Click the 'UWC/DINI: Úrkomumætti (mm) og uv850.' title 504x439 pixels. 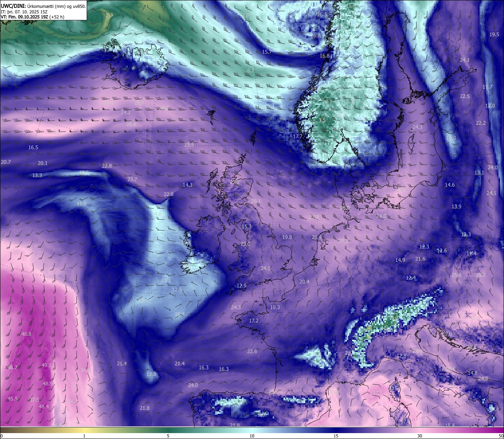pos(43,6)
